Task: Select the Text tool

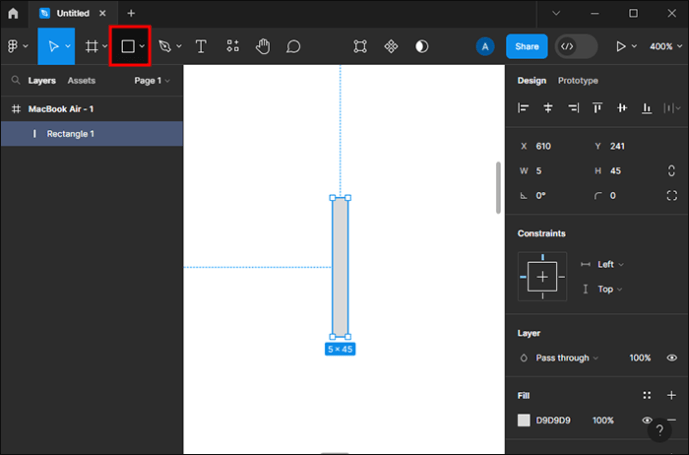Action: pyautogui.click(x=201, y=46)
